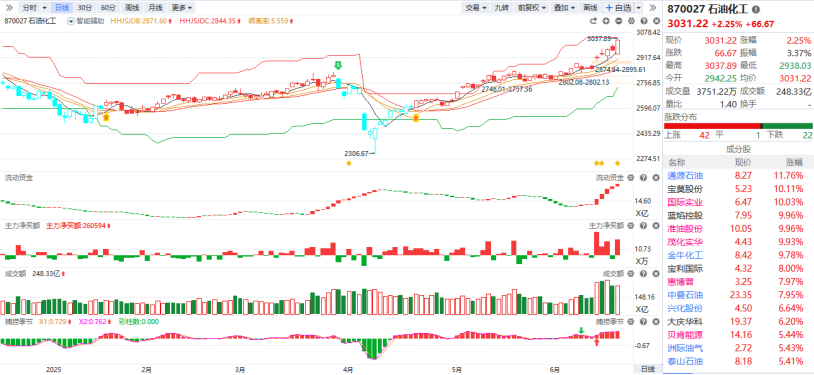The height and width of the screenshot is (375, 814).
Task: Collapse left panel using double-chevron icon
Action: coord(10,8)
